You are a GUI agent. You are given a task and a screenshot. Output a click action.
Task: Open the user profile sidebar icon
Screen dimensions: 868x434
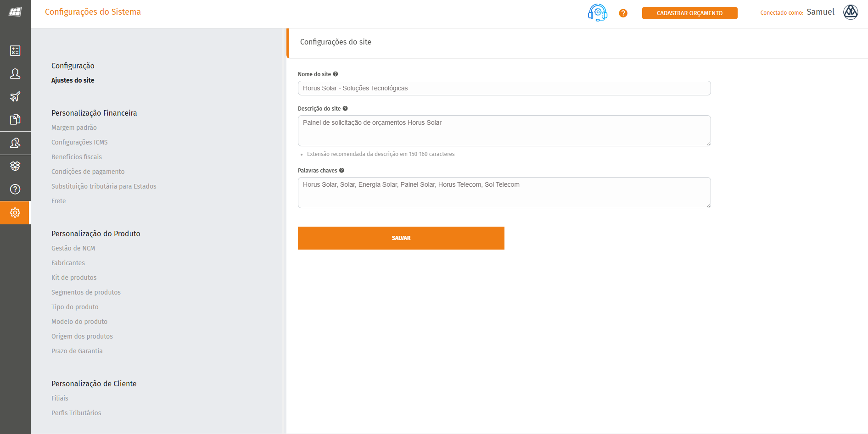[x=15, y=73]
